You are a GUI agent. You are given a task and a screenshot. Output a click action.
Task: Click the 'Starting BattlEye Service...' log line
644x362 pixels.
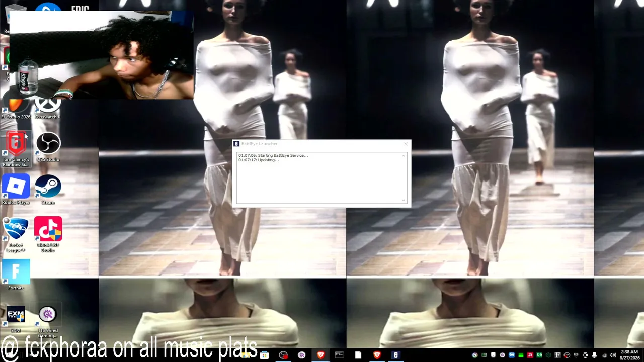click(x=273, y=155)
